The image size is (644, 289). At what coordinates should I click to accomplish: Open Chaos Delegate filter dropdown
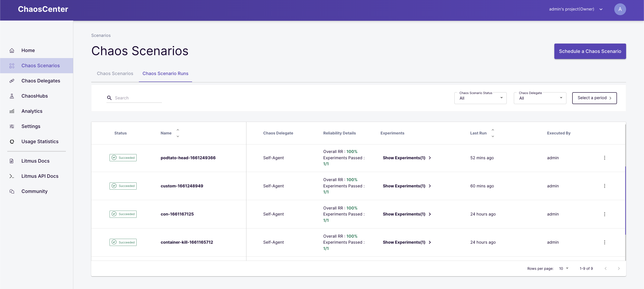(x=540, y=98)
